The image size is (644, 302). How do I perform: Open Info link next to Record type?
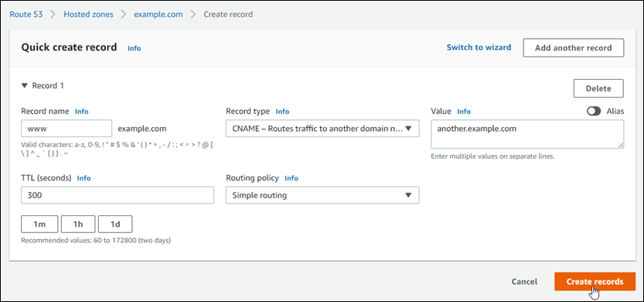282,112
